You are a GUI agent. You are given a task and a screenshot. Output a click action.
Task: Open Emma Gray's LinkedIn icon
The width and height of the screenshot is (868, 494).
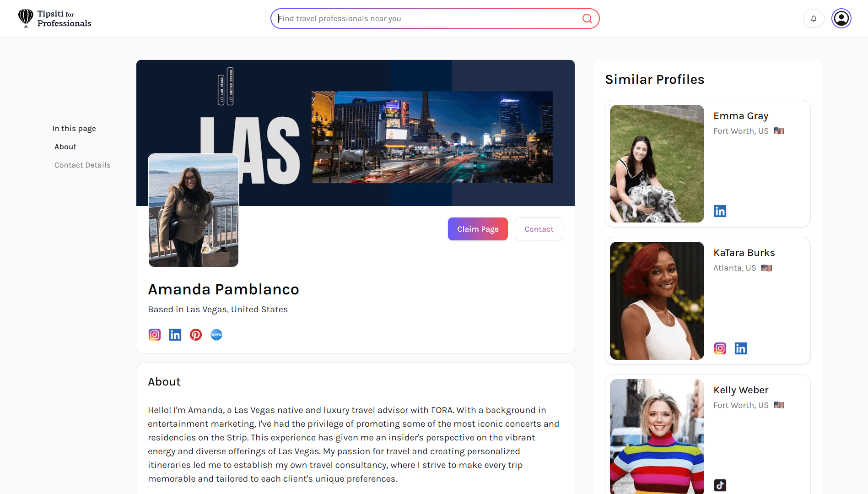pyautogui.click(x=720, y=211)
